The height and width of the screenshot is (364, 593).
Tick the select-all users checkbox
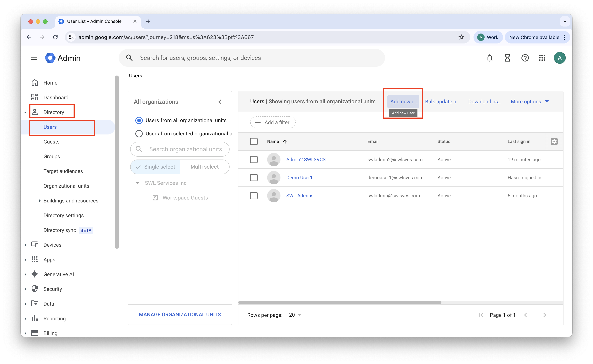pos(254,141)
